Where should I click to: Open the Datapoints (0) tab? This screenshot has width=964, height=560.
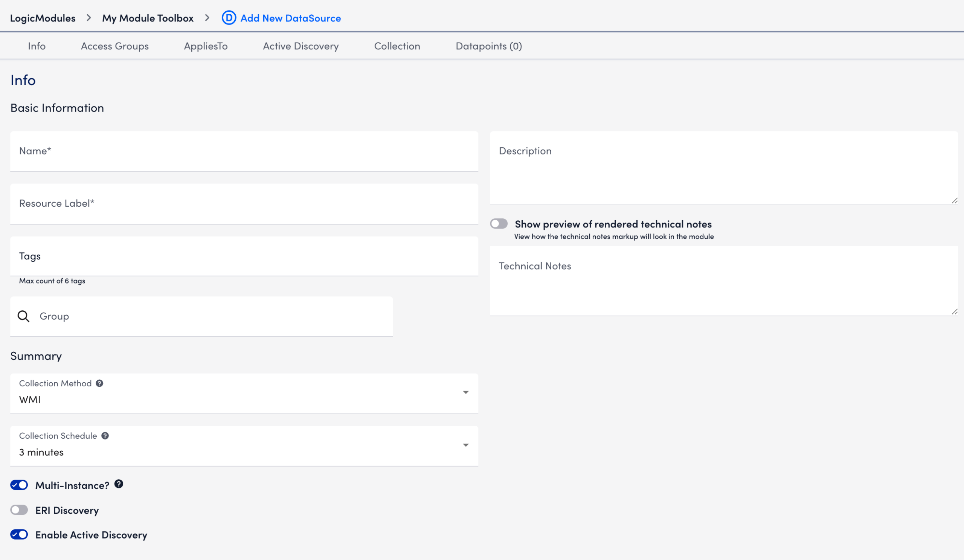[x=489, y=46]
